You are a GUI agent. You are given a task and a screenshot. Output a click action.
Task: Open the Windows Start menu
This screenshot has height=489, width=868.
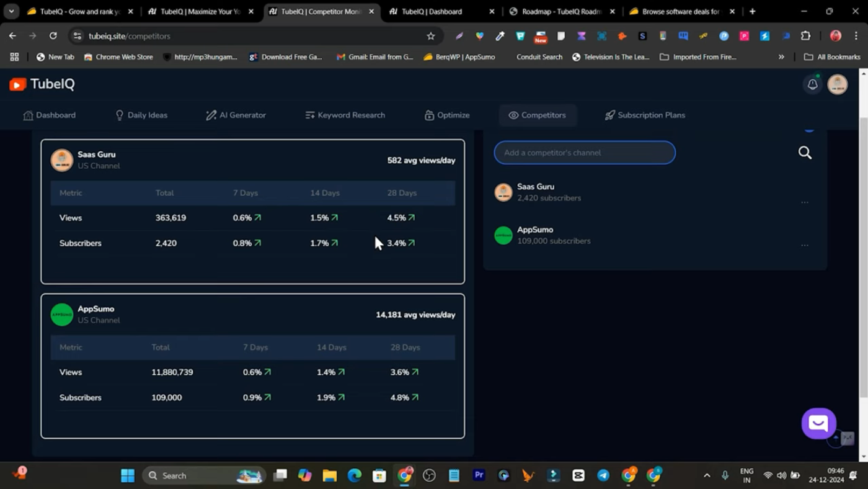tap(128, 475)
